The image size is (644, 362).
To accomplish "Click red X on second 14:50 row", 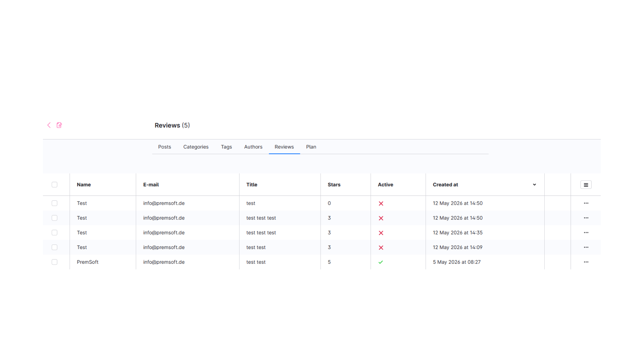I will 381,218.
